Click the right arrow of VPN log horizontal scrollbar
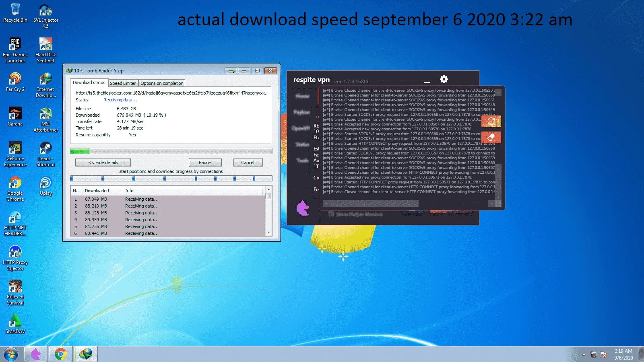This screenshot has width=644, height=362. (x=491, y=204)
